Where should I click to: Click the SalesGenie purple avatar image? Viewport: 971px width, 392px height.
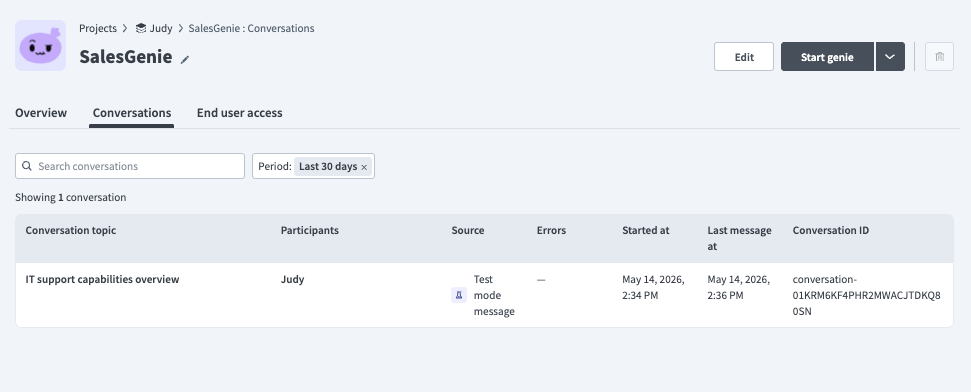pyautogui.click(x=40, y=45)
